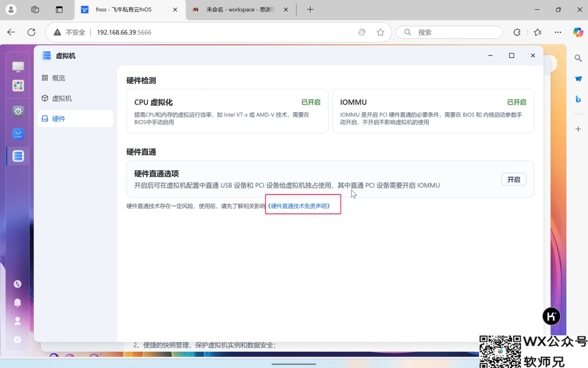Open the colorful apps grid icon in dock

point(18,86)
